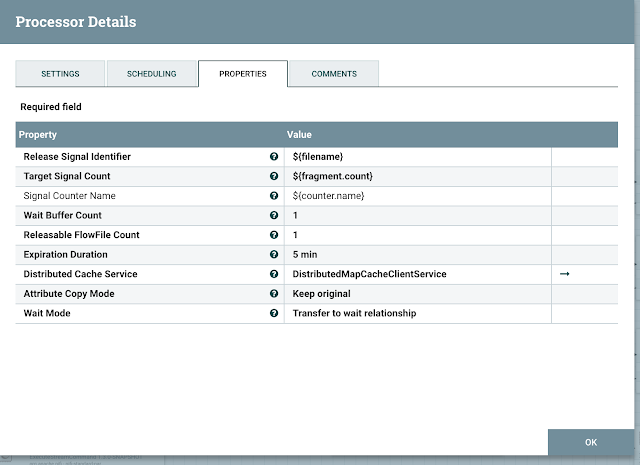Click help icon for Expiration Duration
Viewport: 640px width, 465px height.
click(x=274, y=254)
